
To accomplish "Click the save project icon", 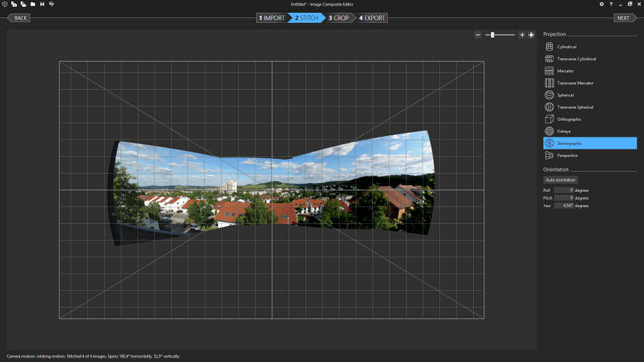I will [x=42, y=4].
